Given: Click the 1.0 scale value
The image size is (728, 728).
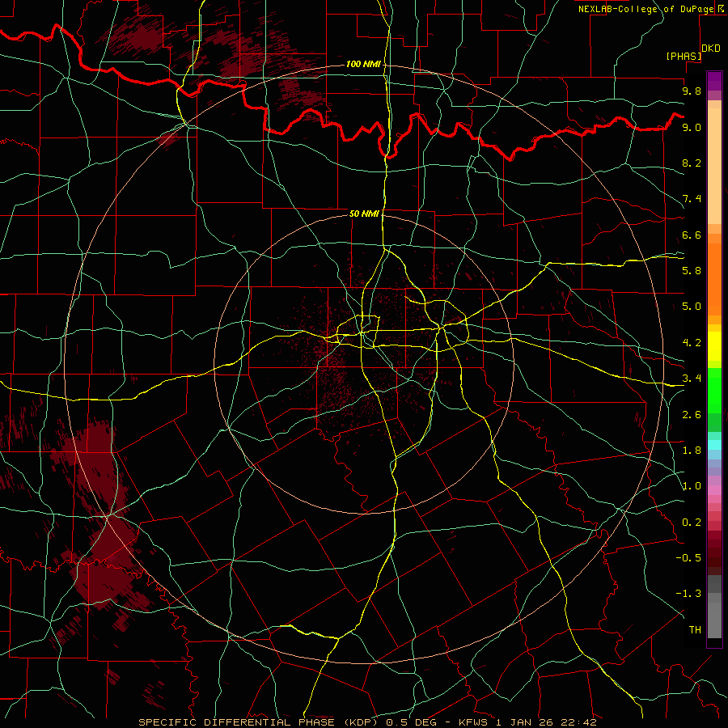Looking at the screenshot, I should 692,486.
